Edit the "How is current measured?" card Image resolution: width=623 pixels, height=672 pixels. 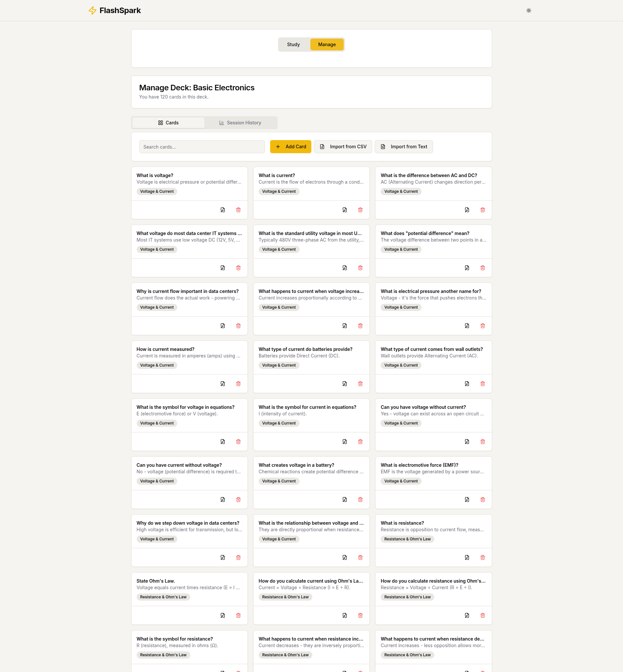point(222,384)
